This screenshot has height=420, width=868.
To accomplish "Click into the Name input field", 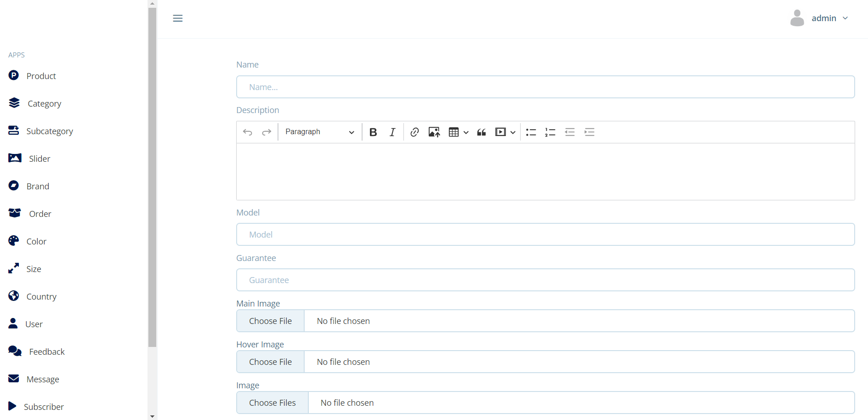I will (x=545, y=87).
